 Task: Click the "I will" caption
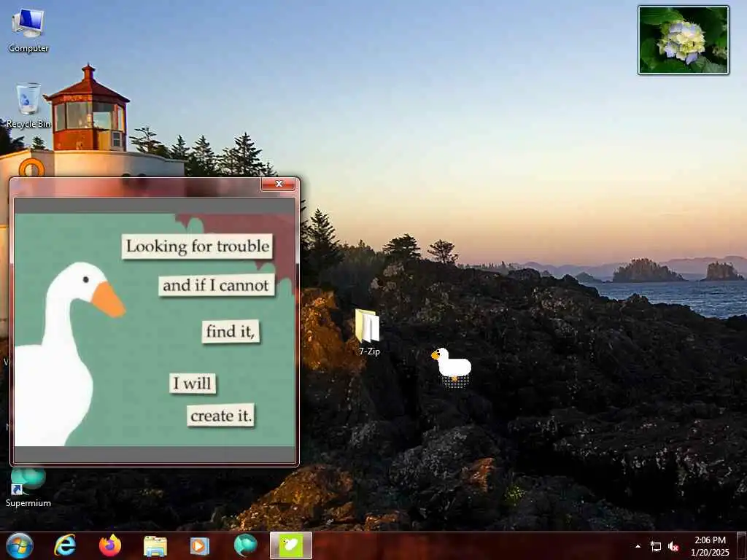click(x=193, y=383)
